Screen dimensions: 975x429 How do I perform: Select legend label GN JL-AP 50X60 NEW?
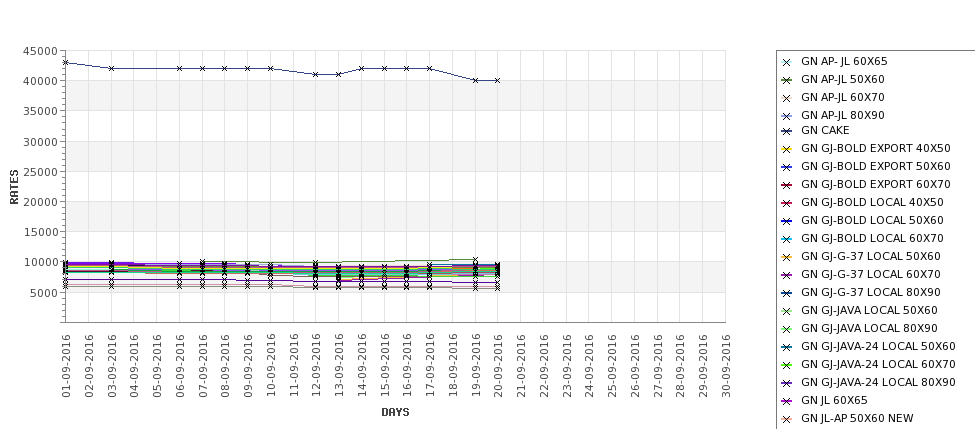click(857, 419)
